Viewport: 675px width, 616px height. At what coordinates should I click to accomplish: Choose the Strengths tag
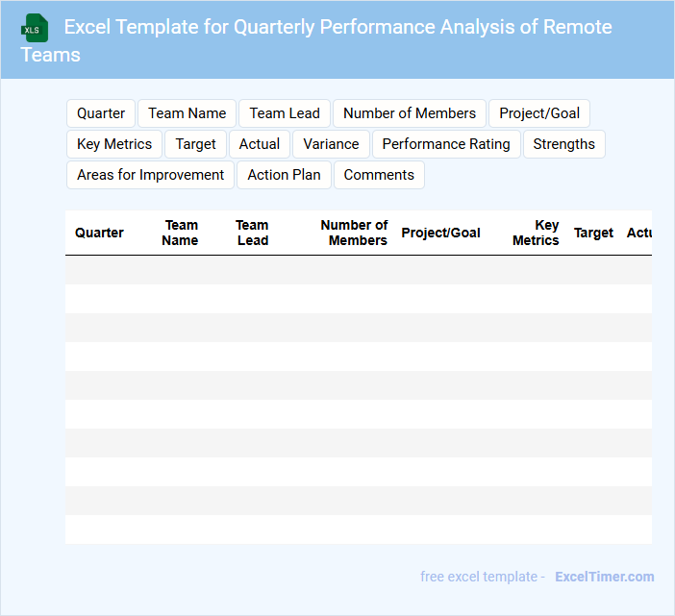point(563,144)
